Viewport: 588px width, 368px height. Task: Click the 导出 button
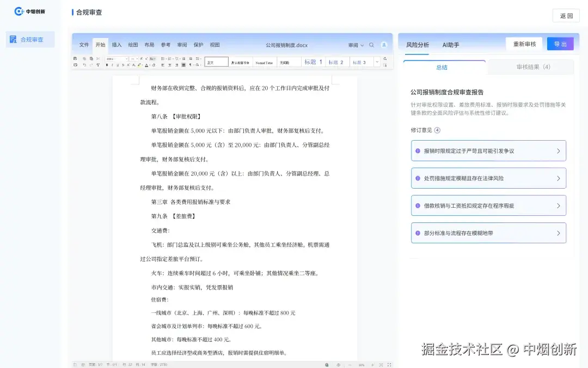[560, 44]
